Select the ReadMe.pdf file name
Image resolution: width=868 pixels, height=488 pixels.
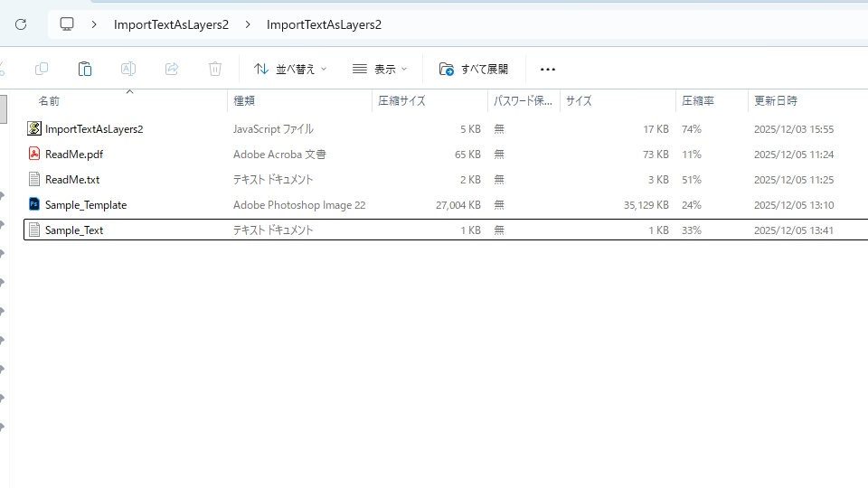click(x=74, y=155)
